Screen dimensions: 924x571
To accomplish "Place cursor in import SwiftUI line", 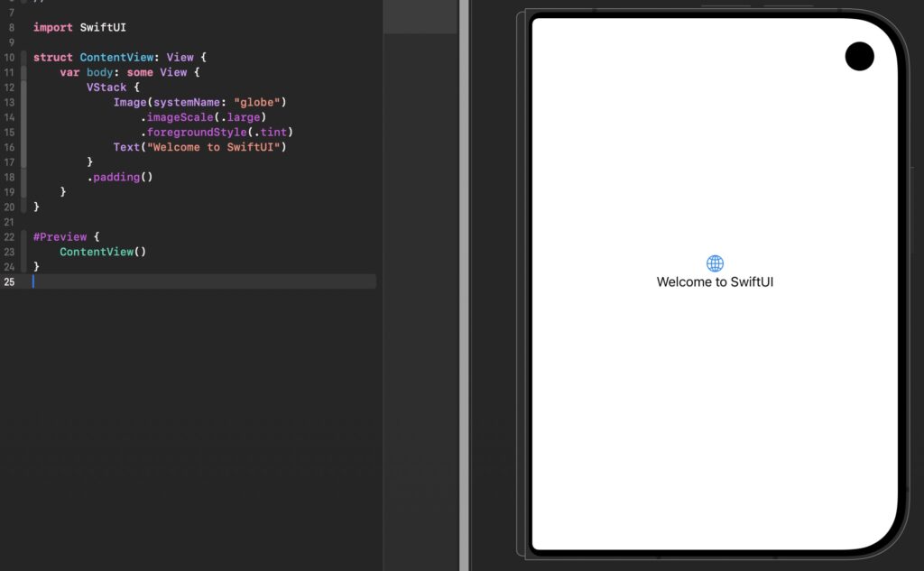I will point(79,28).
